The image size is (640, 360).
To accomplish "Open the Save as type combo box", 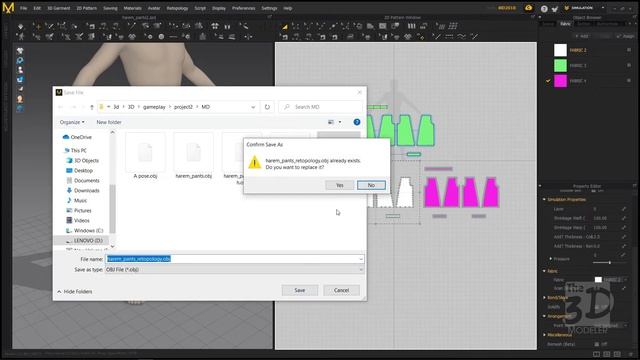I will click(x=234, y=269).
